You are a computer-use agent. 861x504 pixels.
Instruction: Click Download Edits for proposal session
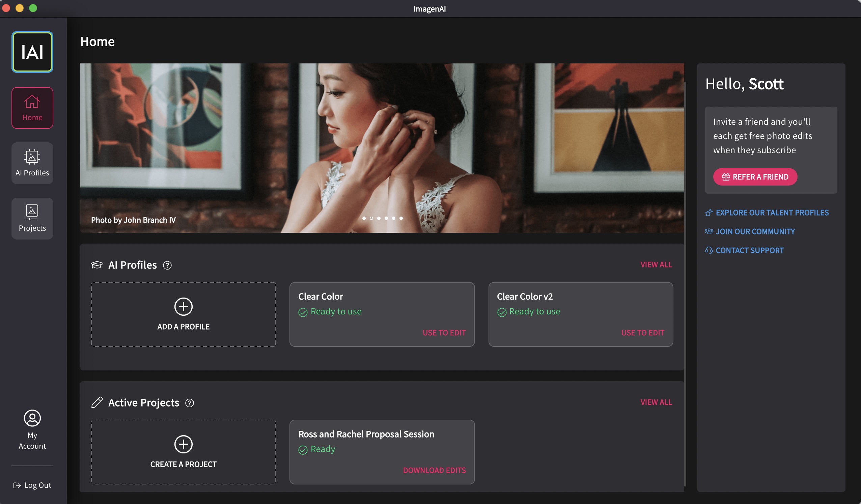tap(435, 470)
